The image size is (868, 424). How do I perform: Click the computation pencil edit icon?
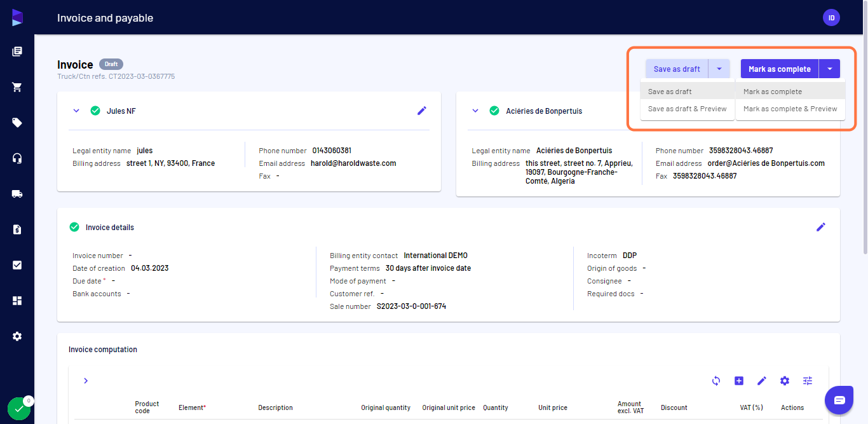point(762,381)
